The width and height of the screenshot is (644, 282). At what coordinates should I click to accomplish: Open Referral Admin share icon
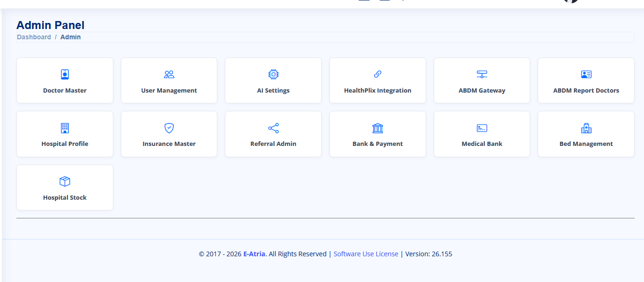tap(274, 128)
